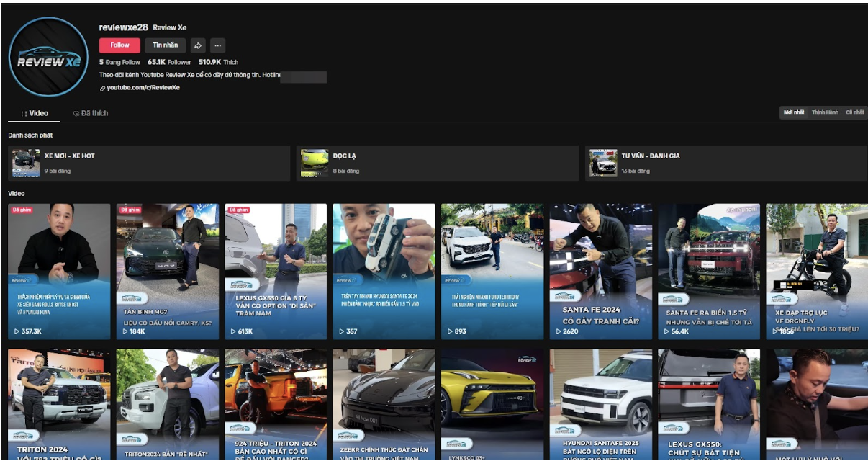Select the Video tab
868x461 pixels.
35,114
